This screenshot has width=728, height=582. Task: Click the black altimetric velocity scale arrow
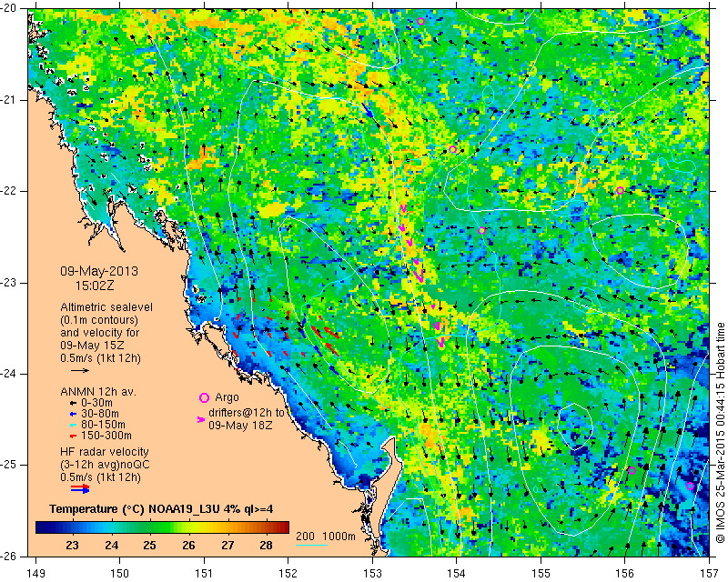(x=80, y=370)
